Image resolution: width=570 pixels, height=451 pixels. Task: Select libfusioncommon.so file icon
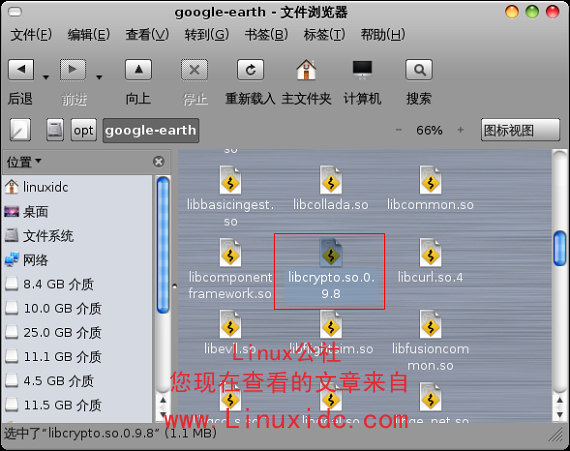430,325
